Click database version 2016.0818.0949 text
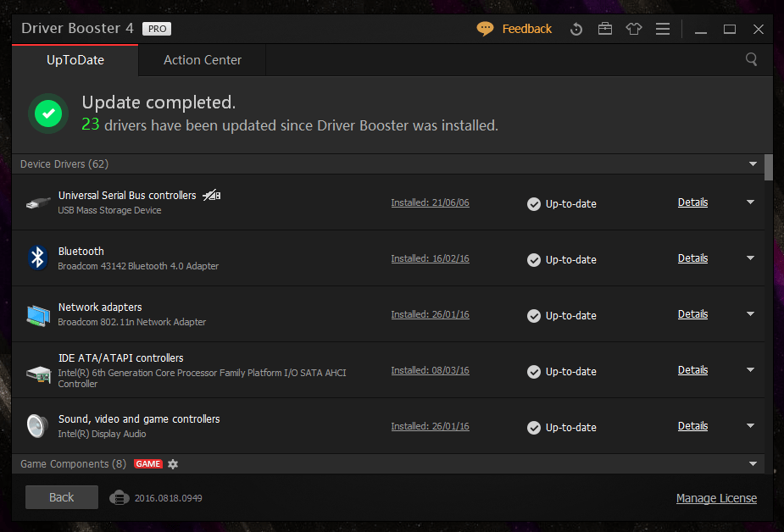Screen dimensions: 784x532 (x=168, y=498)
